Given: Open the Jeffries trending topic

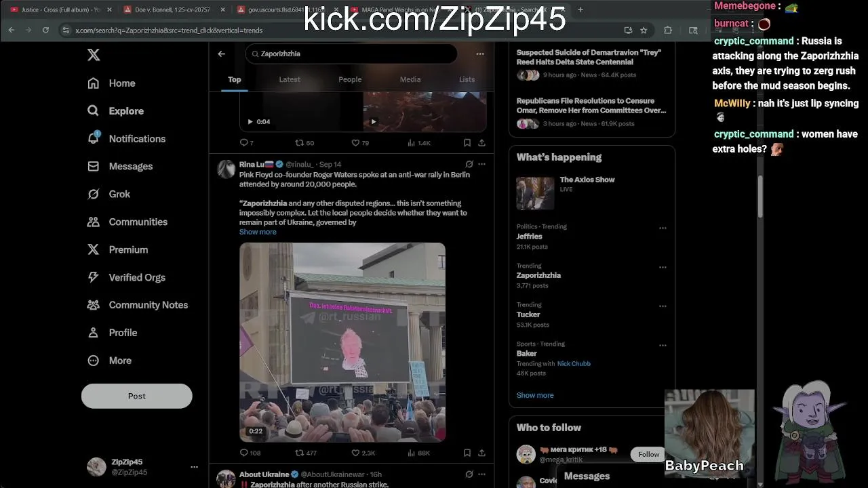Looking at the screenshot, I should tap(529, 237).
